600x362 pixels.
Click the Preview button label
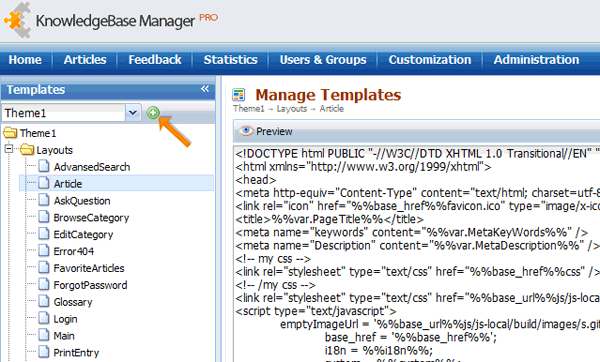coord(274,131)
